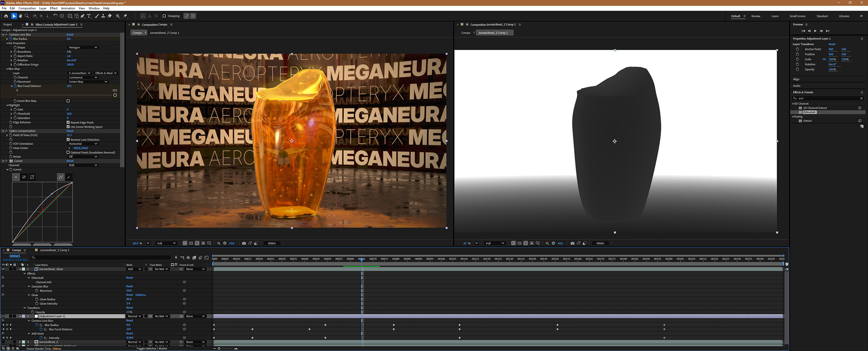Select the Puppet Pin tool

(126, 16)
